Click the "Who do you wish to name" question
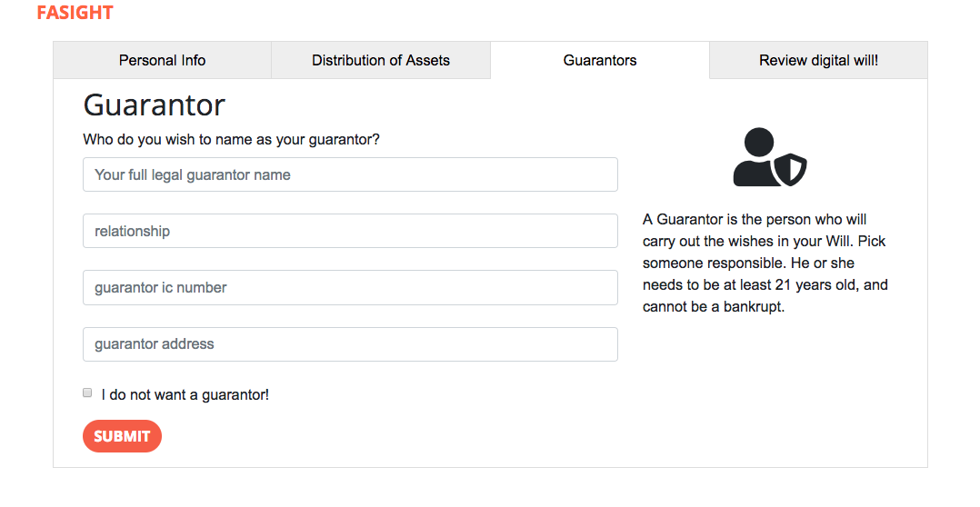This screenshot has width=980, height=507. coord(231,139)
